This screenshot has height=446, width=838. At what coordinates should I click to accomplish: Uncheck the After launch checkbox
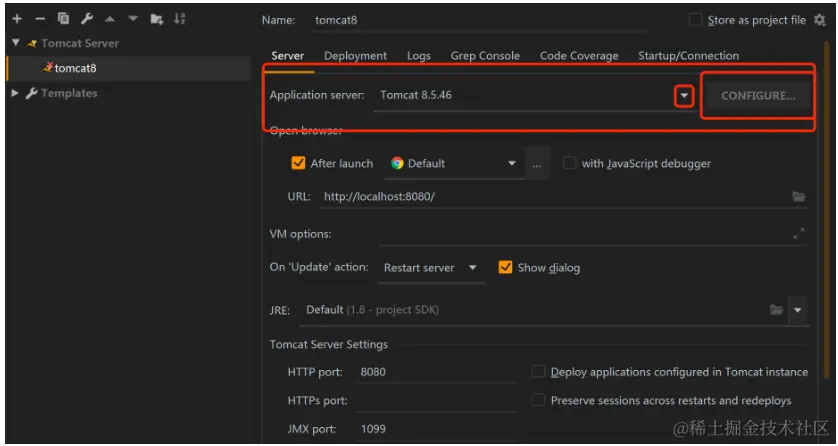[298, 163]
